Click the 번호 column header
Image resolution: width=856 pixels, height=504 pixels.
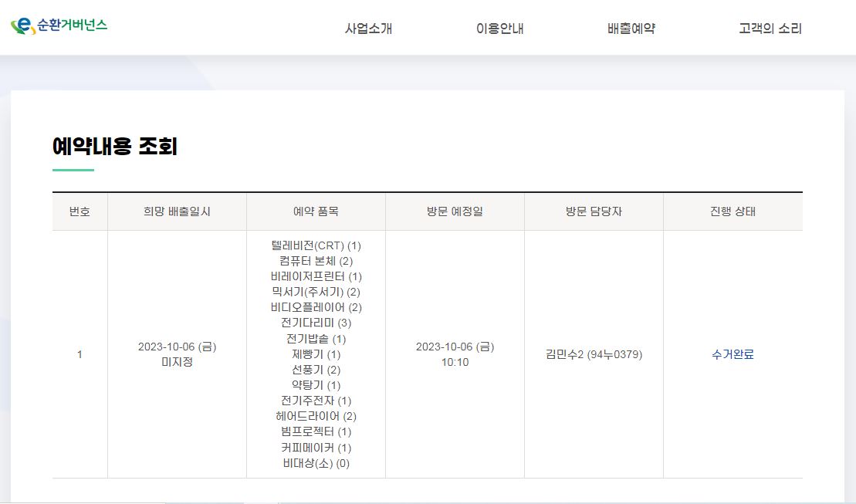[x=80, y=211]
